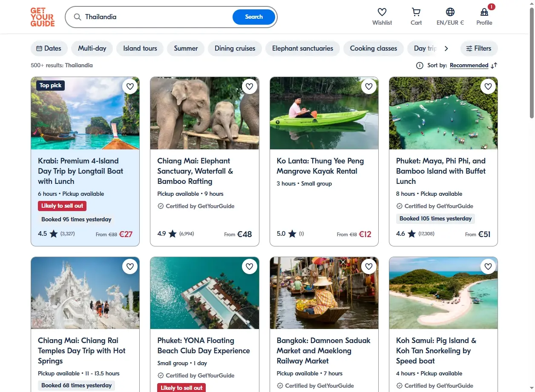
Task: Open Ko Lanta: Thung Yee Peng Kayak title
Action: point(320,166)
